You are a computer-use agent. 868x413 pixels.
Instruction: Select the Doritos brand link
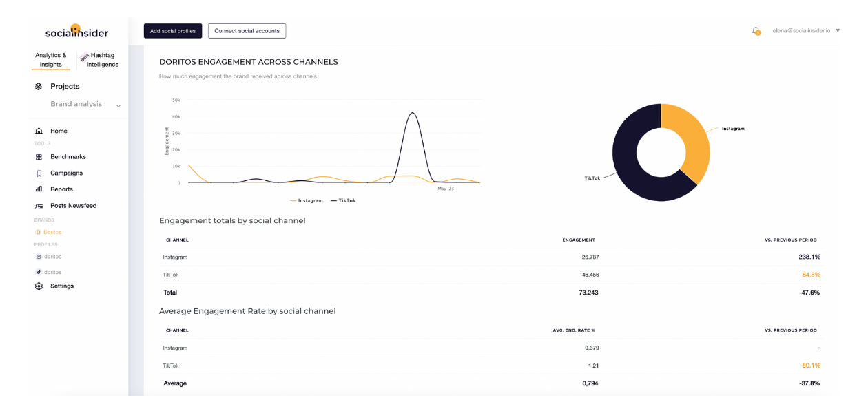pyautogui.click(x=52, y=233)
